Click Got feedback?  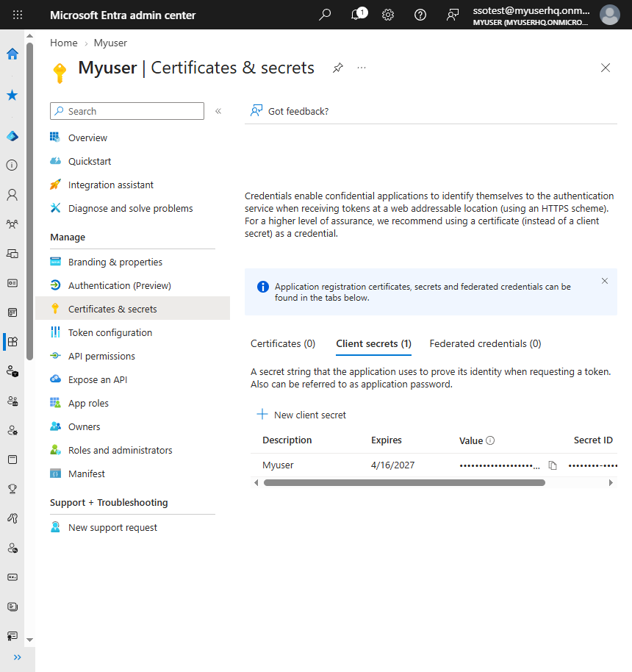(x=290, y=112)
